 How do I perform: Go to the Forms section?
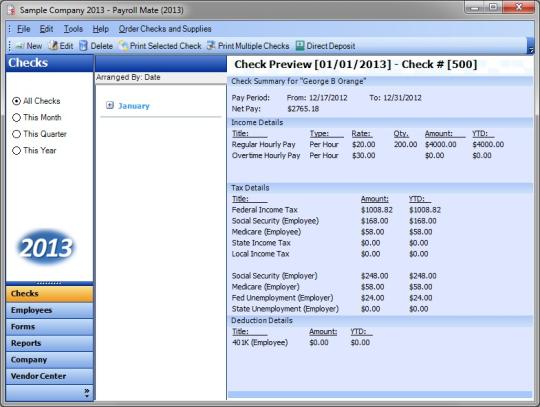coord(49,327)
